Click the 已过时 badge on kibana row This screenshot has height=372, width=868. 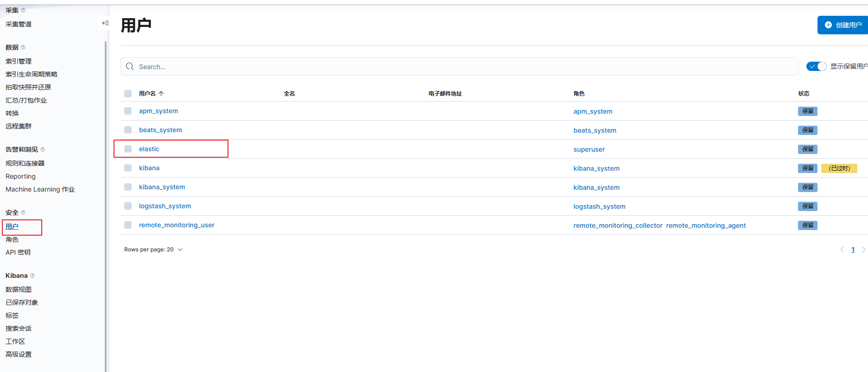click(x=839, y=168)
